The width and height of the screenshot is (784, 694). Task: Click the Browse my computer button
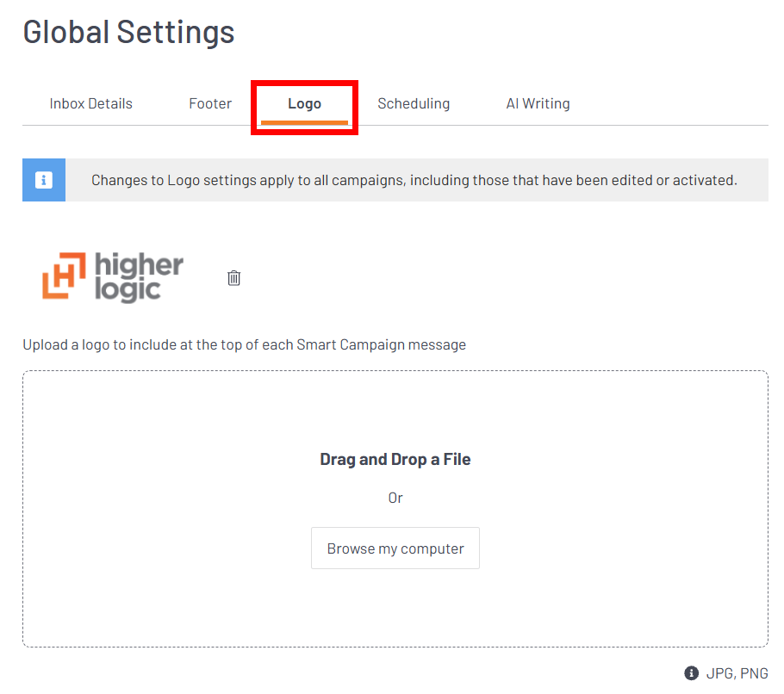(x=395, y=548)
